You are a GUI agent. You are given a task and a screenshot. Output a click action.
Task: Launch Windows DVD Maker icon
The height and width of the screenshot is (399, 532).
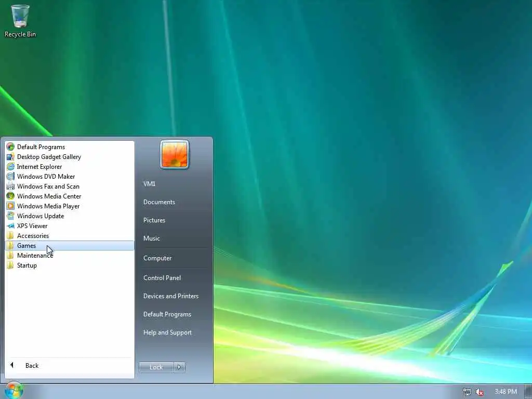10,177
